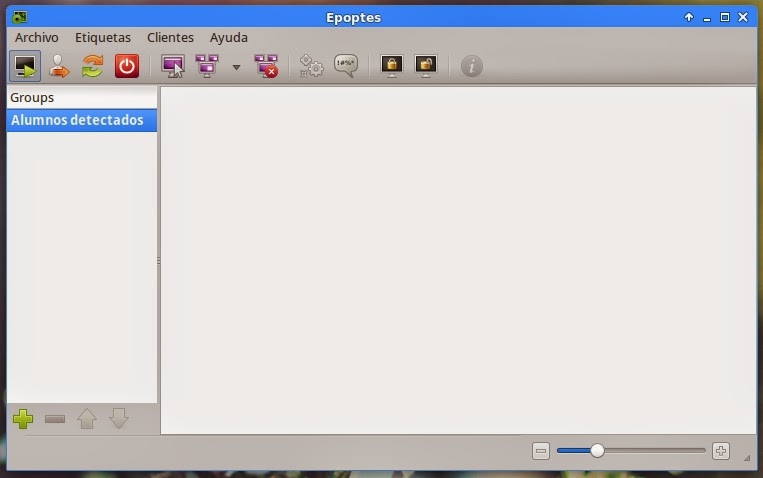Click the thumbnail size slider handle

point(597,451)
